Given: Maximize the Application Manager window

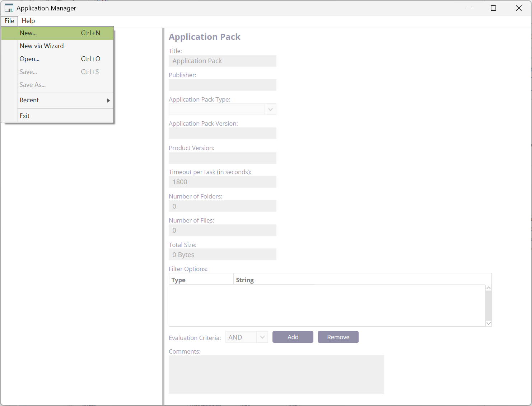Looking at the screenshot, I should point(493,8).
